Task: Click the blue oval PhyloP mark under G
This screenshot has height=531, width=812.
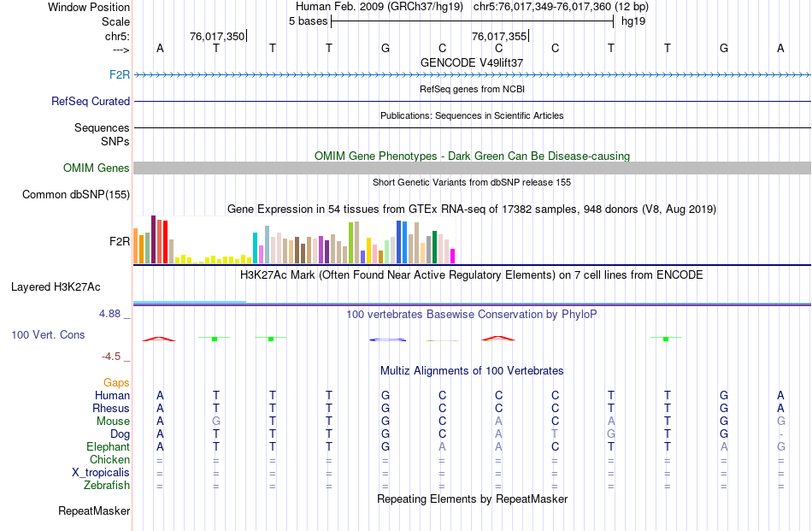Action: click(x=387, y=339)
